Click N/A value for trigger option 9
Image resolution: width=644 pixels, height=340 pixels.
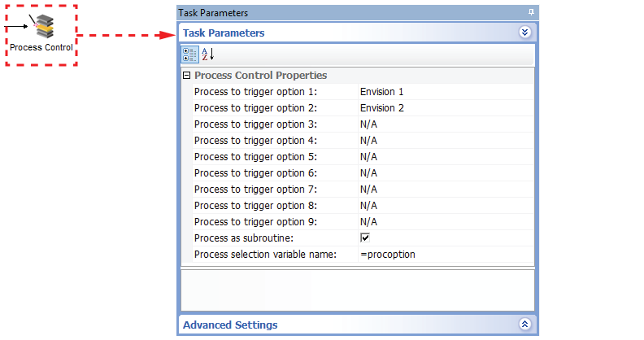(x=368, y=222)
